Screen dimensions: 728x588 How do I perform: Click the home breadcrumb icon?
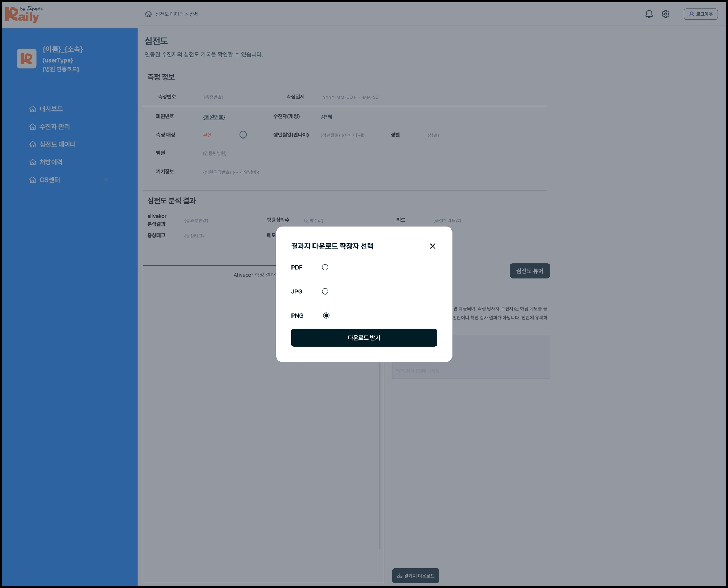(x=148, y=14)
